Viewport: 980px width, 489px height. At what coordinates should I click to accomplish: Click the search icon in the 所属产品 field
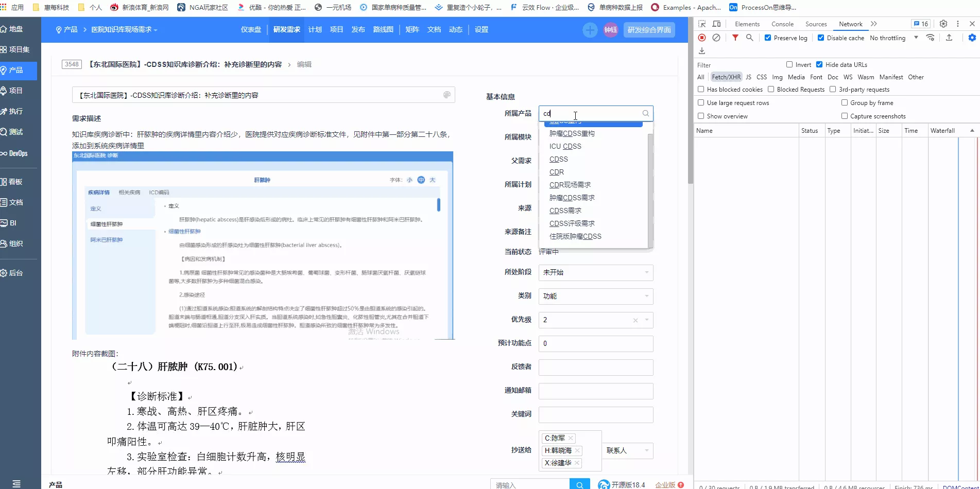click(x=646, y=113)
